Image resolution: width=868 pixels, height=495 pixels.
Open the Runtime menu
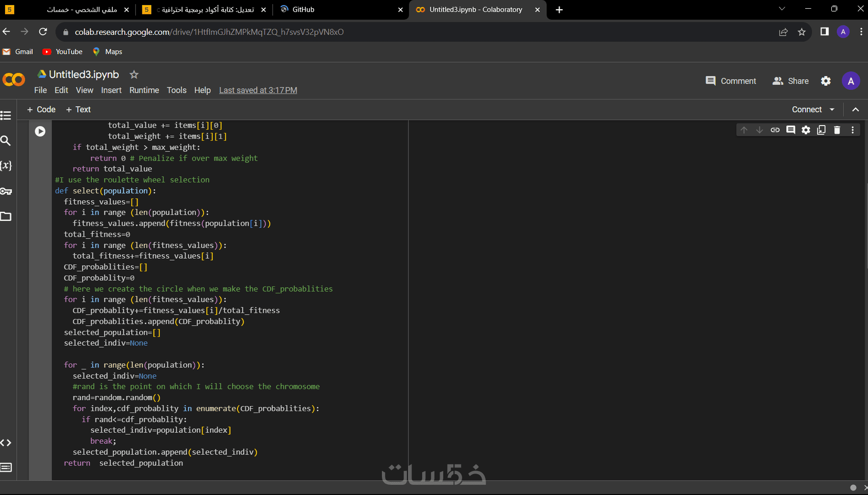coord(144,90)
